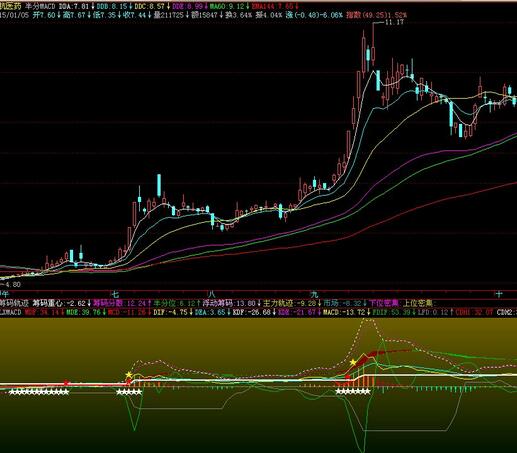Click the turnover rate 换3.64%

238,15
